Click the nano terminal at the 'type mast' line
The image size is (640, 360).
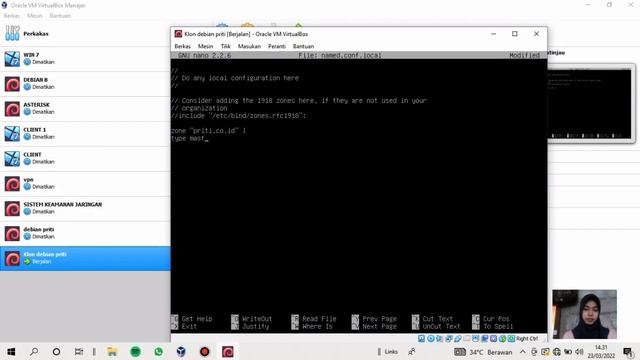coord(190,138)
